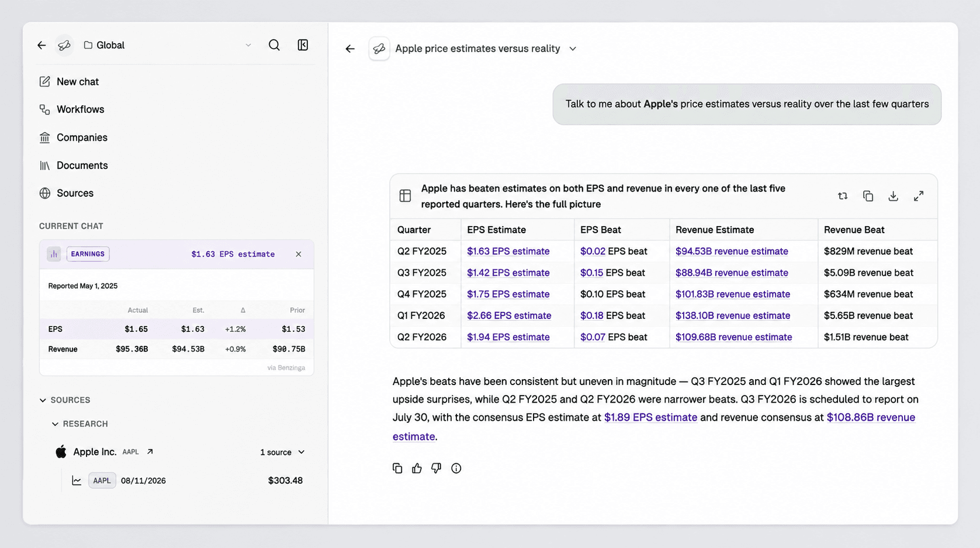Open the sidebar search
This screenshot has width=980, height=548.
(x=274, y=45)
